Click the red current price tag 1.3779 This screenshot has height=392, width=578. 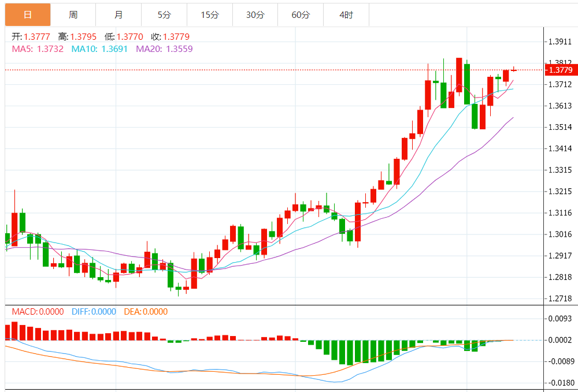(x=561, y=70)
